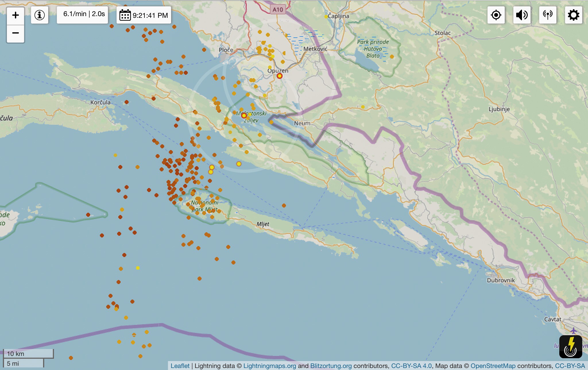The image size is (588, 370).
Task: Zoom out with the minus button
Action: pos(16,33)
